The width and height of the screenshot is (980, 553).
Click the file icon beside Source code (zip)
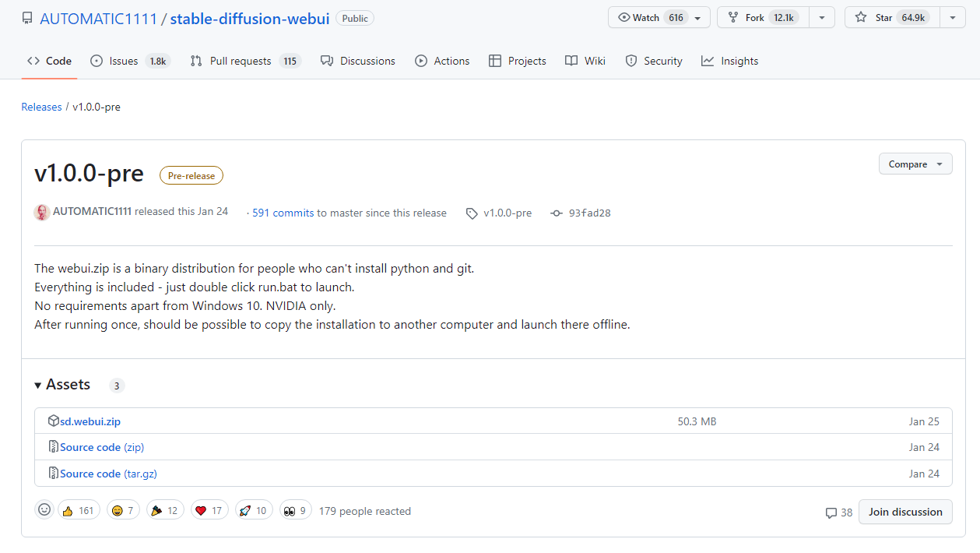click(x=54, y=447)
